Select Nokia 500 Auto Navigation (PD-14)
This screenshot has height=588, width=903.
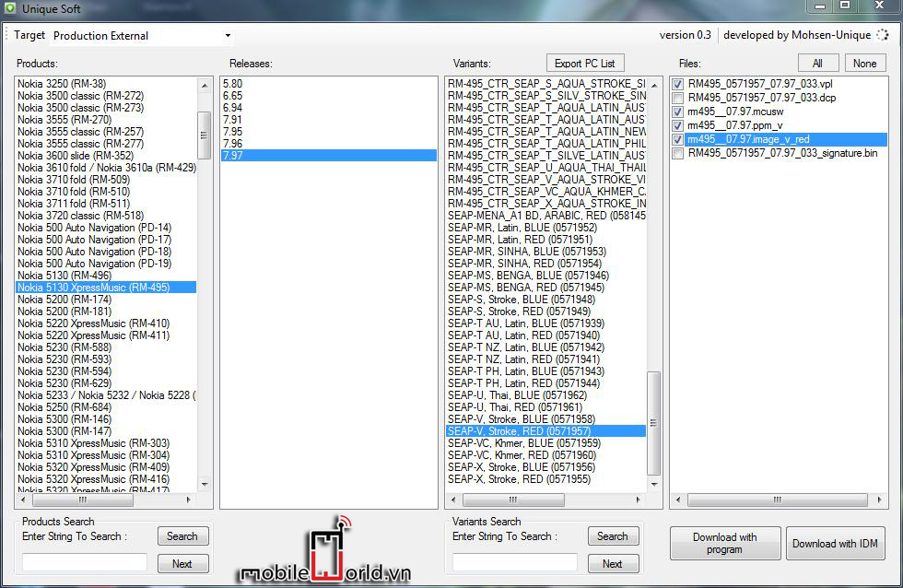tap(106, 228)
